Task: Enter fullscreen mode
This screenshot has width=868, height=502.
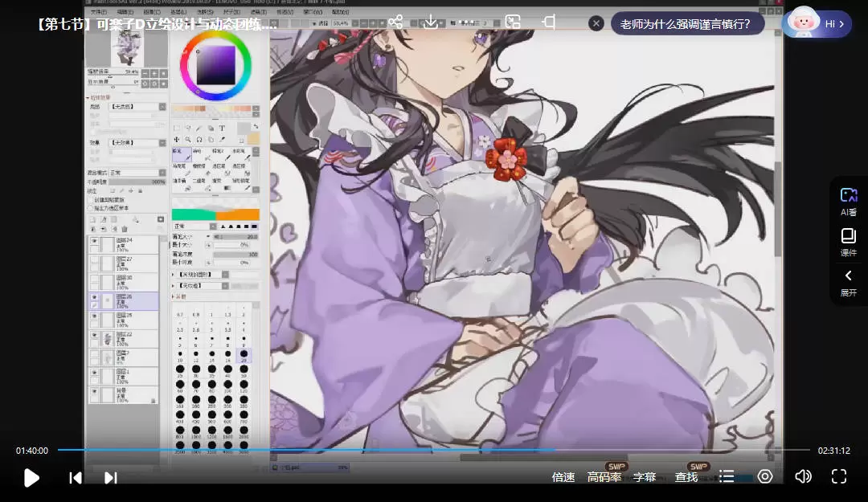Action: click(x=839, y=476)
